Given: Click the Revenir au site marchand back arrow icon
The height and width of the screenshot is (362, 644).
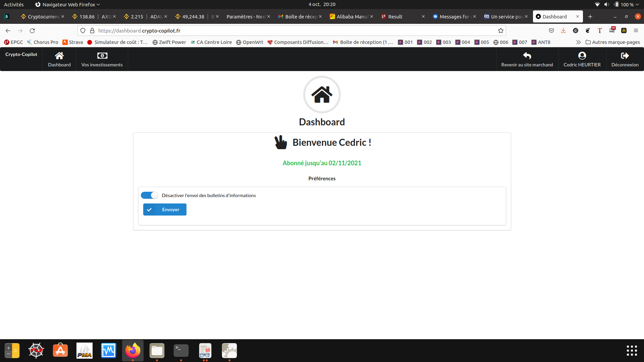Looking at the screenshot, I should coord(527,55).
